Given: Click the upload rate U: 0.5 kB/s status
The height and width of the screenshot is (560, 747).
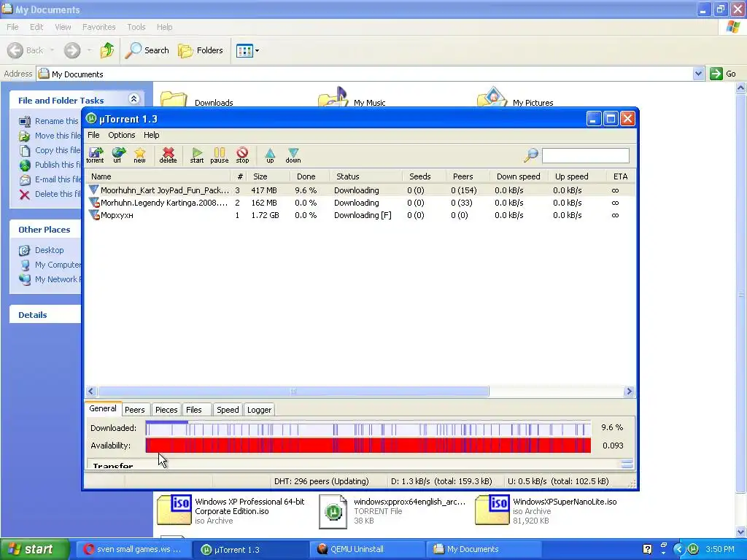Looking at the screenshot, I should coord(558,481).
